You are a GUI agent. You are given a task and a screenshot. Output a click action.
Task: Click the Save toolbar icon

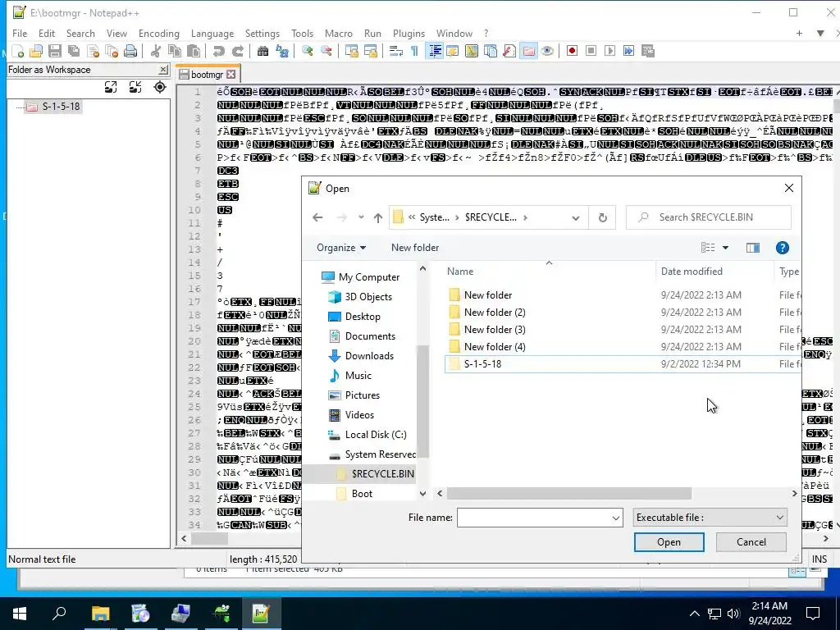pyautogui.click(x=55, y=51)
